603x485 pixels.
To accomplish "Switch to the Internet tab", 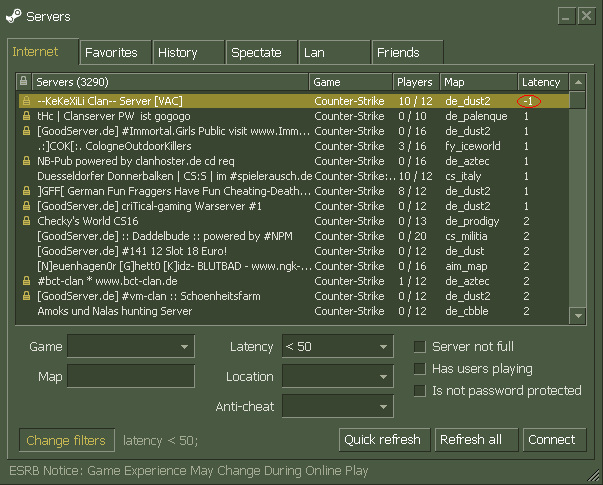I will click(43, 52).
